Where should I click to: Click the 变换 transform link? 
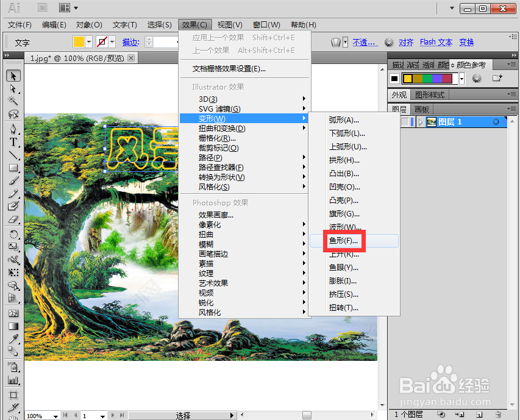coord(466,43)
